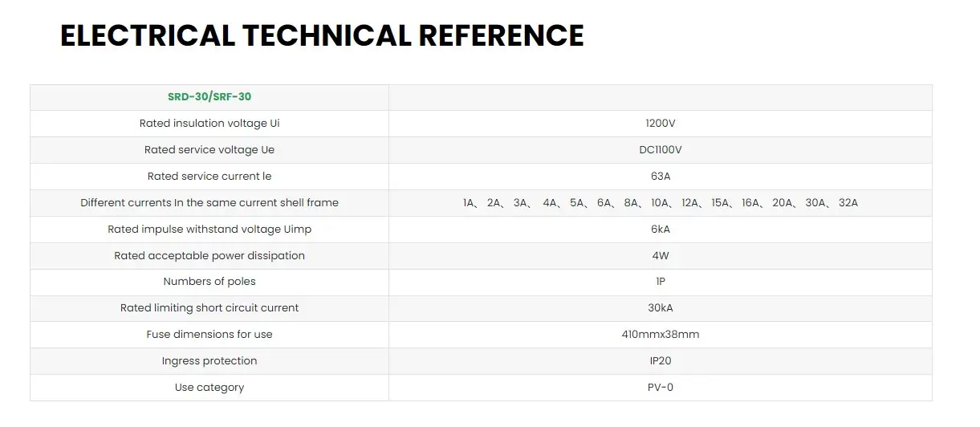Select the current ratings list 1A to 32A
Image resolution: width=980 pixels, height=427 pixels.
click(x=660, y=203)
